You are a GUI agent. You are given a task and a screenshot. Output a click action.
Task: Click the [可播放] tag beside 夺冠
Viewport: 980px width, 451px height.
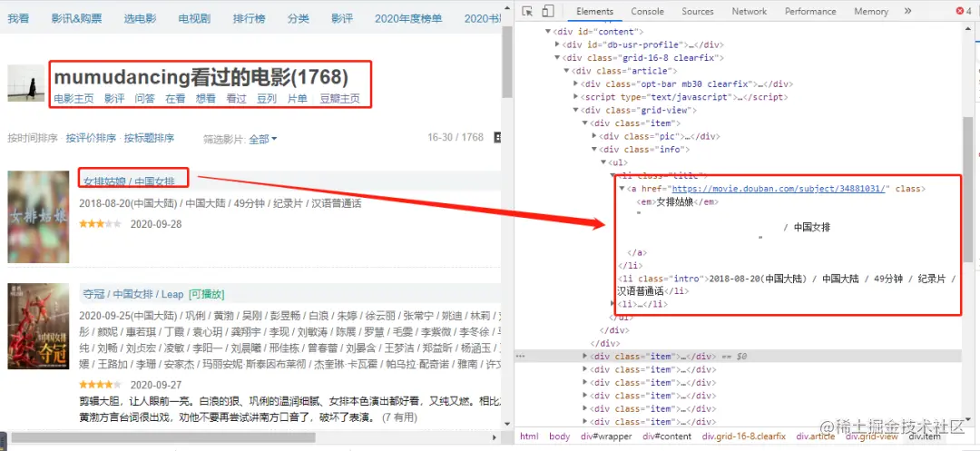(206, 294)
